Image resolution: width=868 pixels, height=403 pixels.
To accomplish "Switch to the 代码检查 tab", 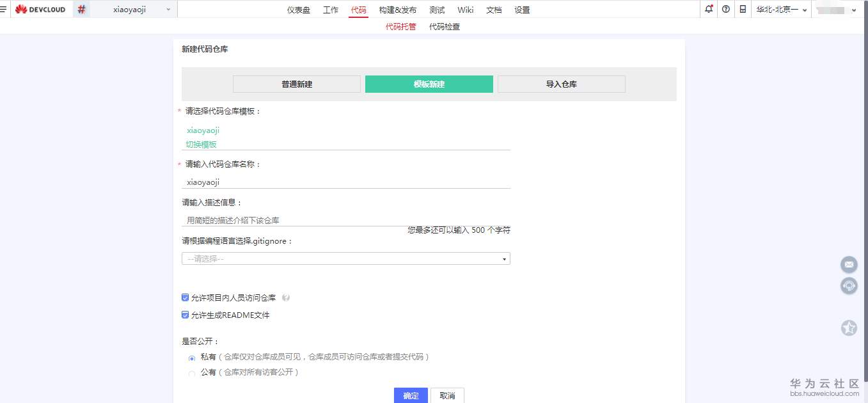I will tap(445, 26).
